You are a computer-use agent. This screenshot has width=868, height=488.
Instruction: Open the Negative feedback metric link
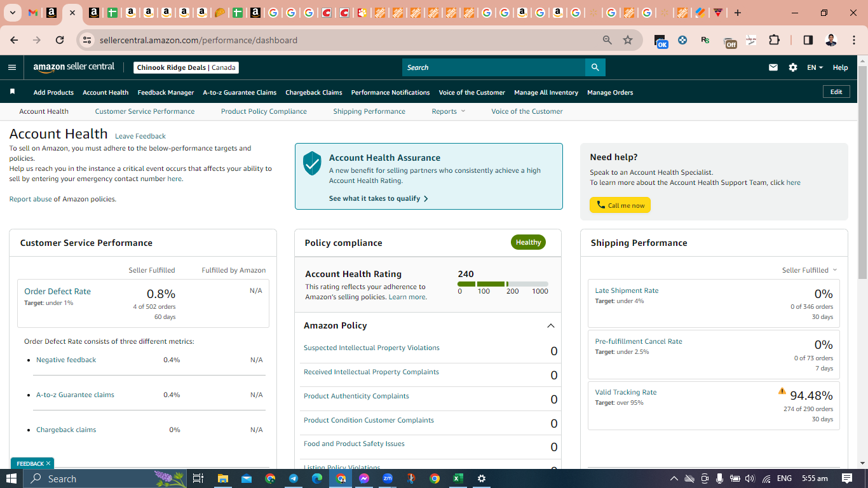(66, 360)
